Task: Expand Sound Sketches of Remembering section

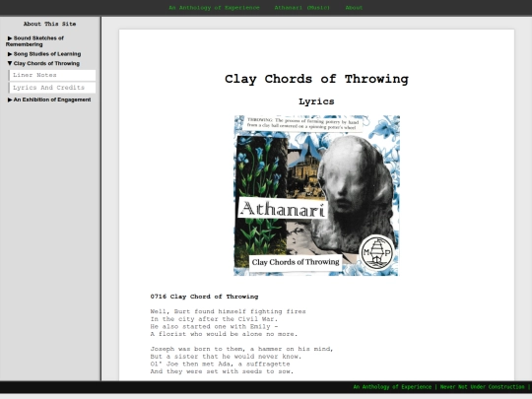Action: click(x=34, y=41)
